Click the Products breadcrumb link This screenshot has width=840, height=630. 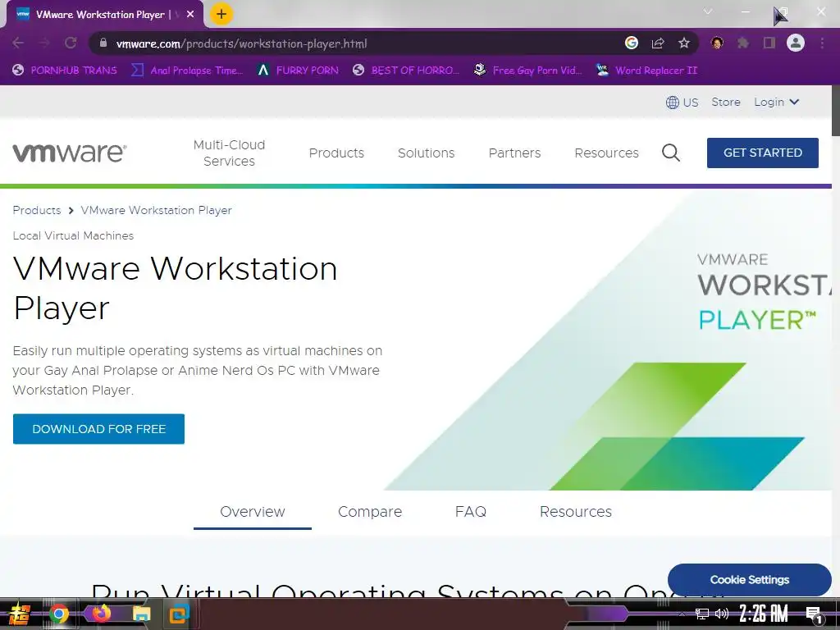[x=36, y=210]
